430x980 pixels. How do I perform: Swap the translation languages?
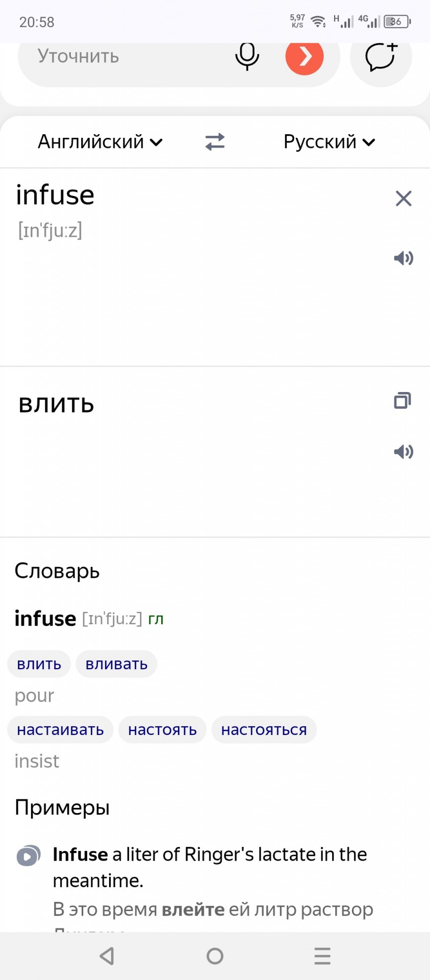[215, 142]
